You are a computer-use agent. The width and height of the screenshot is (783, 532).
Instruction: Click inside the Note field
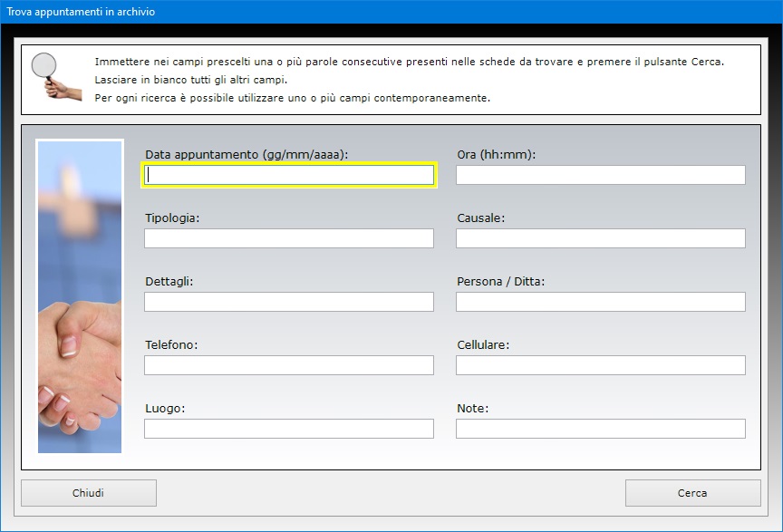click(601, 429)
